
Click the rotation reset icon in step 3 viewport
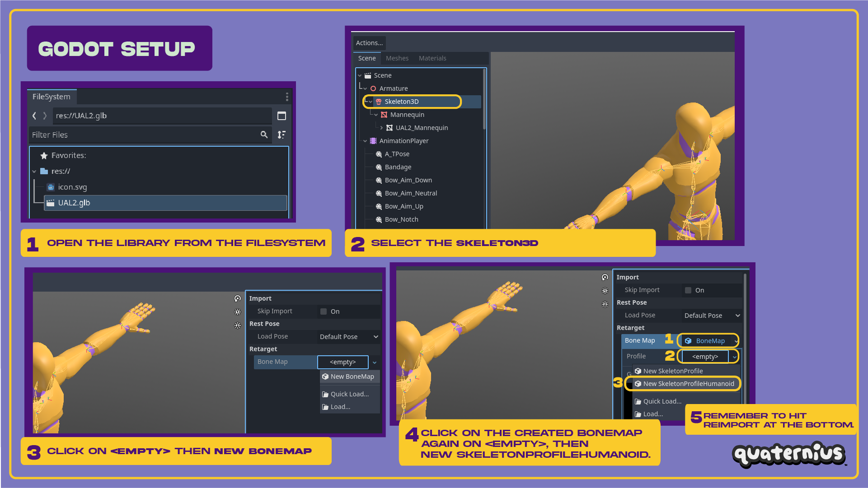coord(238,298)
